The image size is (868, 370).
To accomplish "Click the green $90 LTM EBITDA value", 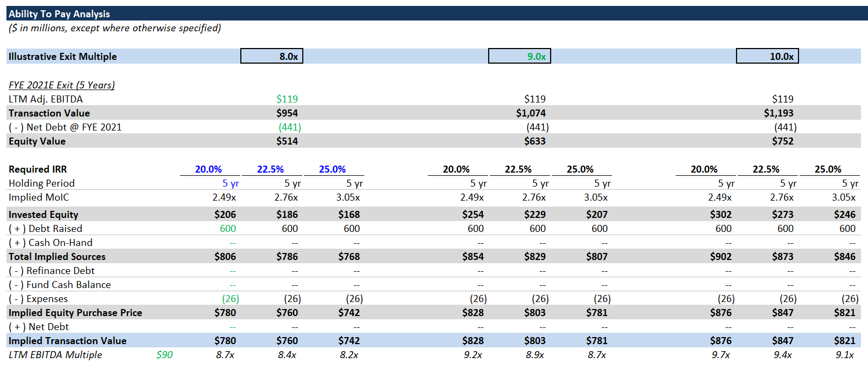I will 164,355.
